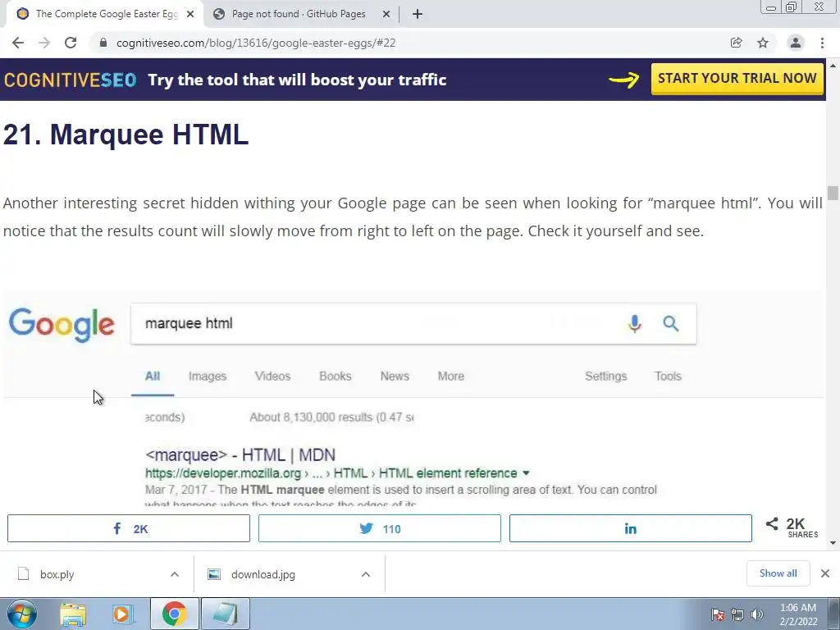
Task: Open Windows Media Player from taskbar
Action: tap(123, 614)
